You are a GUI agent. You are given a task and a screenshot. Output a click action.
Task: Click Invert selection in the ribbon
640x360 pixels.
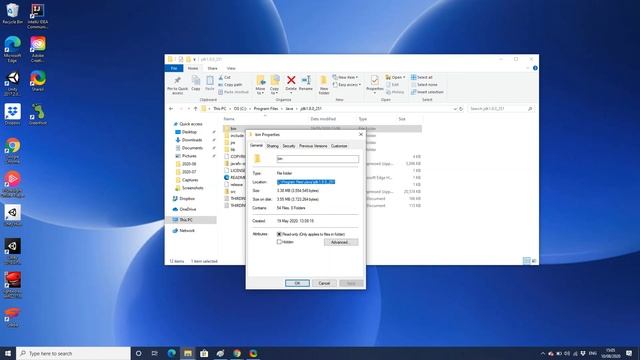click(x=427, y=92)
